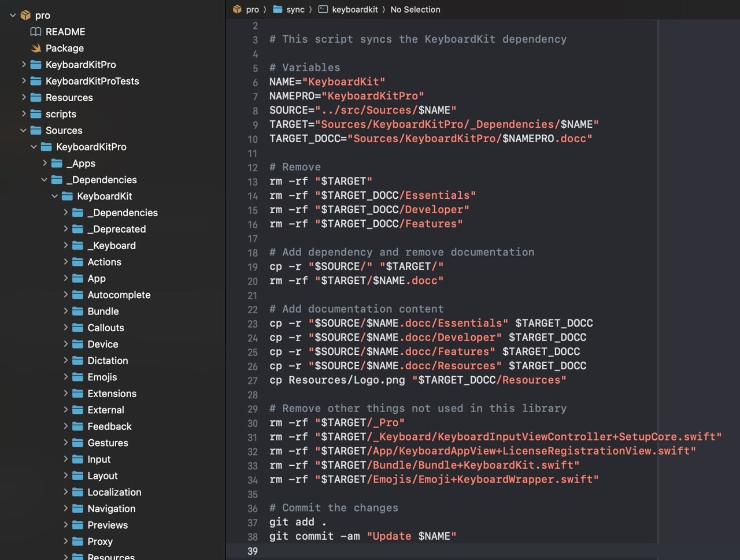Click the scripts folder icon
The width and height of the screenshot is (740, 560).
pyautogui.click(x=36, y=114)
